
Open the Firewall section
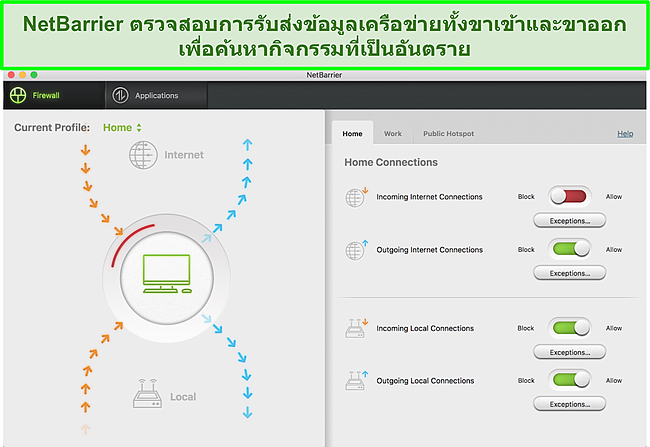tap(54, 95)
